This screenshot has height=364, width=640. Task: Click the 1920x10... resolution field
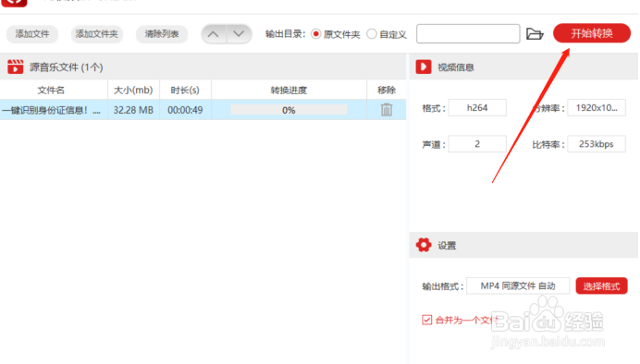tap(597, 108)
